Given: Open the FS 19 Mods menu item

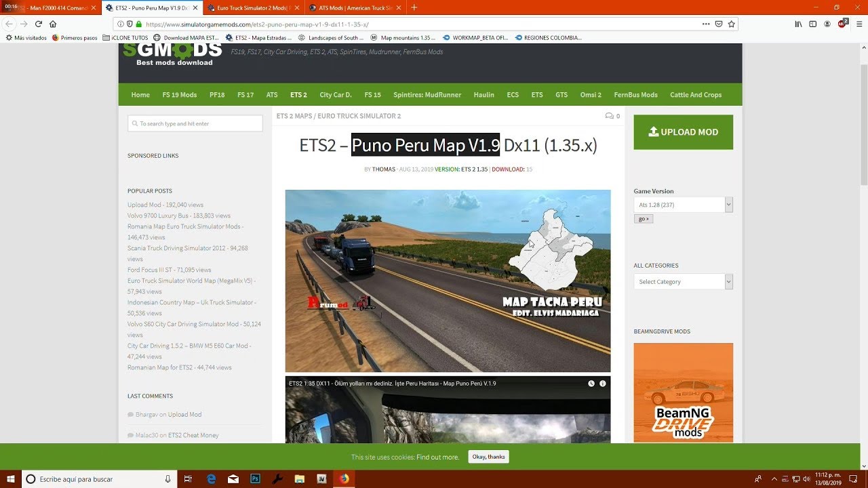Looking at the screenshot, I should click(180, 95).
